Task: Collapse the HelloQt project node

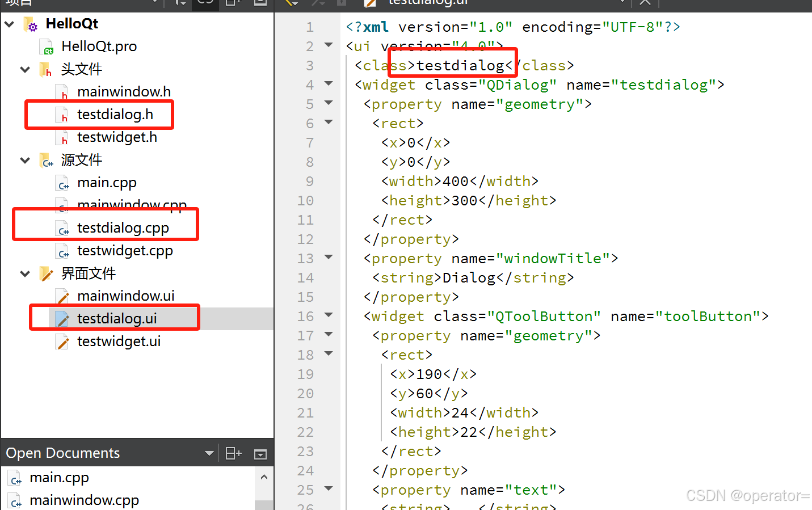Action: click(10, 24)
